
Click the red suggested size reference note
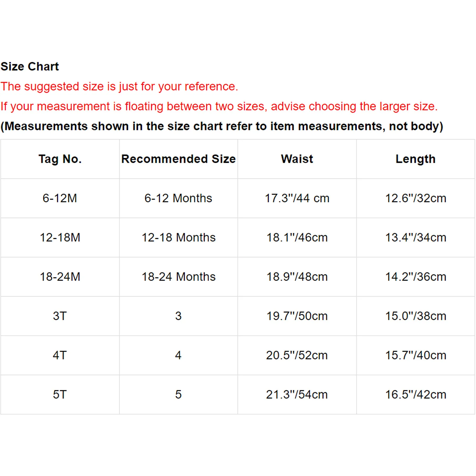tap(119, 87)
